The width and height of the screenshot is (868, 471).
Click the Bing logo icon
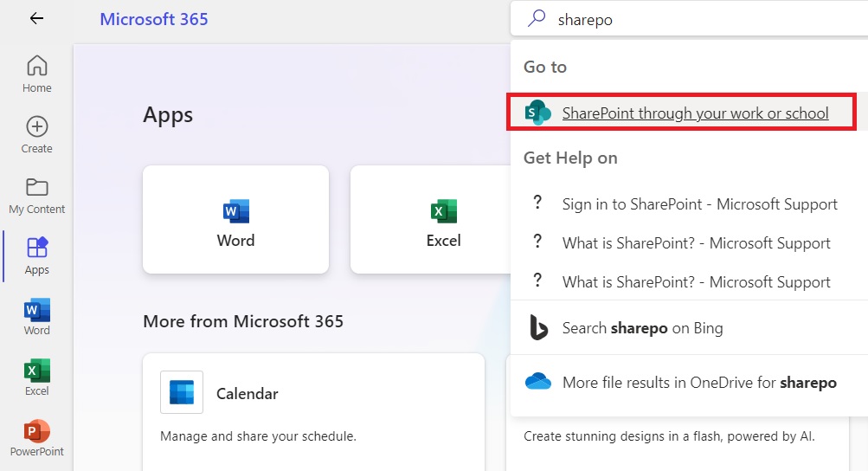coord(538,327)
